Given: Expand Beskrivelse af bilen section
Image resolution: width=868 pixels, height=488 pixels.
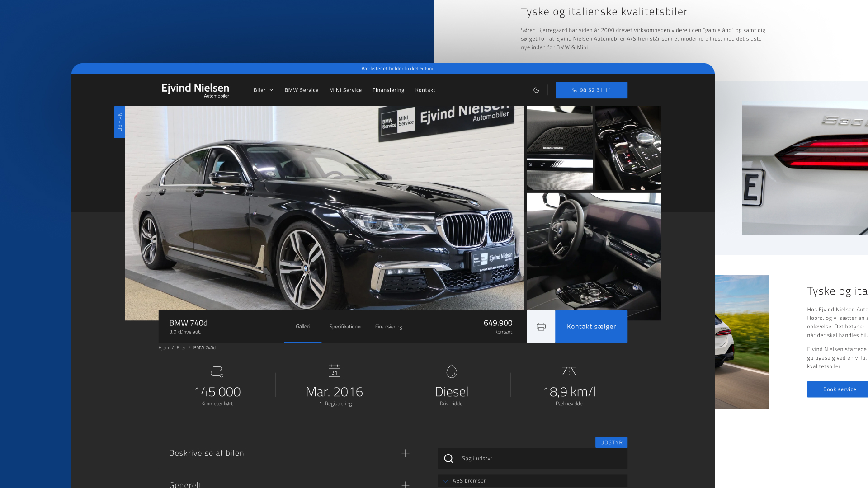Looking at the screenshot, I should click(x=406, y=453).
